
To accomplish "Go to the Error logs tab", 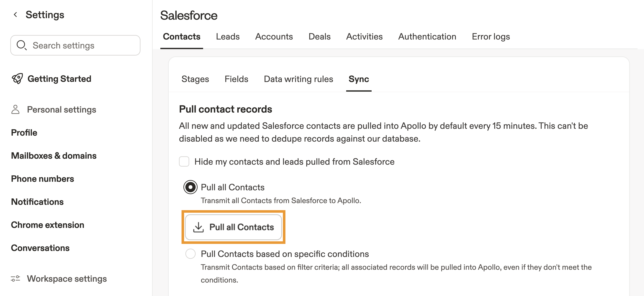I will tap(490, 37).
